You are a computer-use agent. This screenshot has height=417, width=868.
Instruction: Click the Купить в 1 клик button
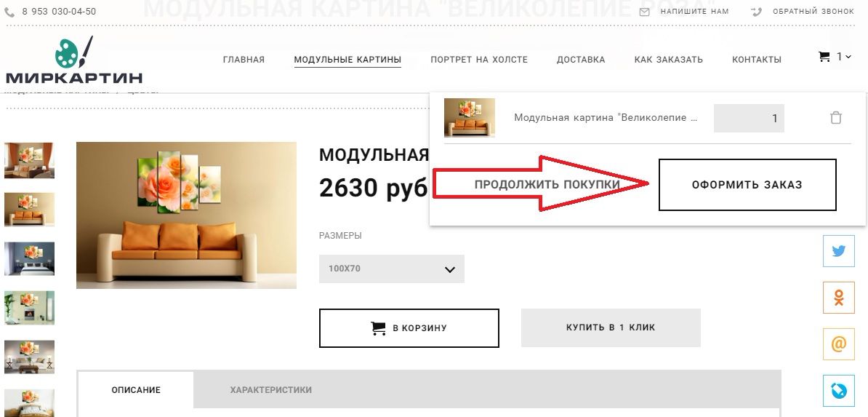(611, 327)
